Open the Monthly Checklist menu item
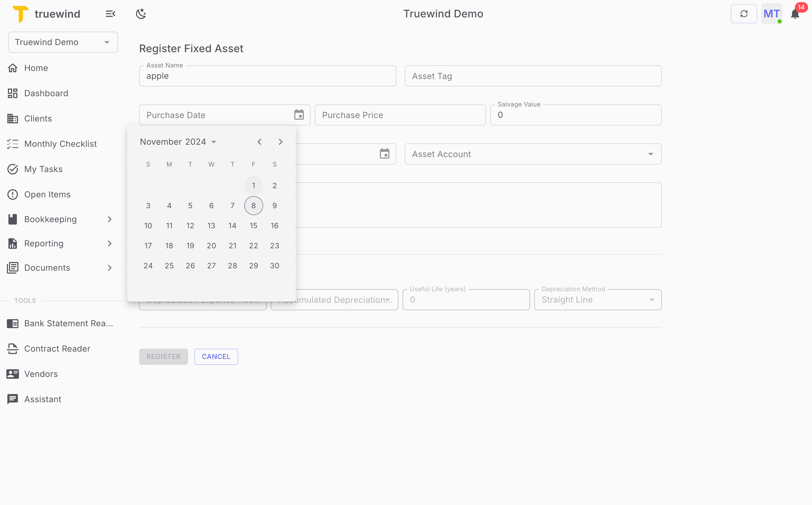 pyautogui.click(x=60, y=144)
